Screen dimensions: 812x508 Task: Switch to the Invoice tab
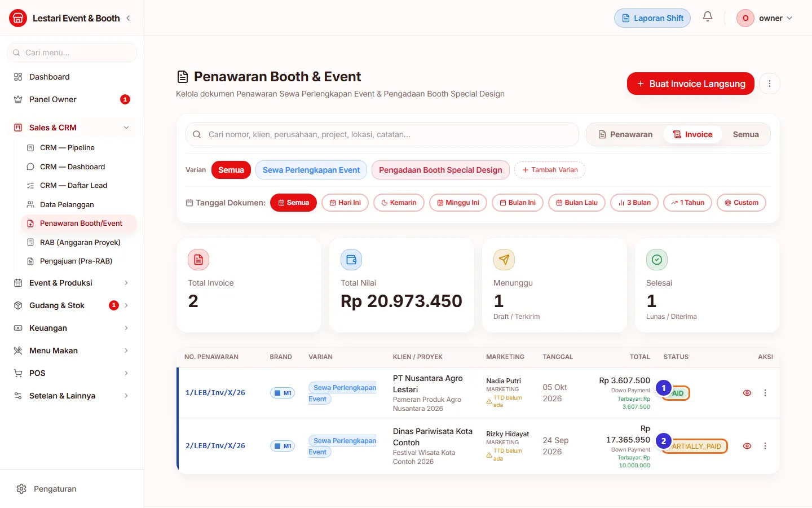coord(692,134)
